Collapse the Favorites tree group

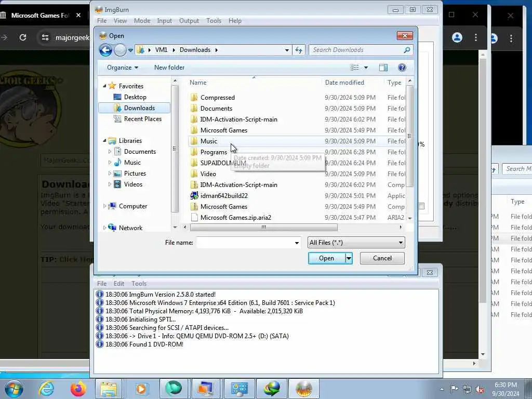(x=104, y=86)
